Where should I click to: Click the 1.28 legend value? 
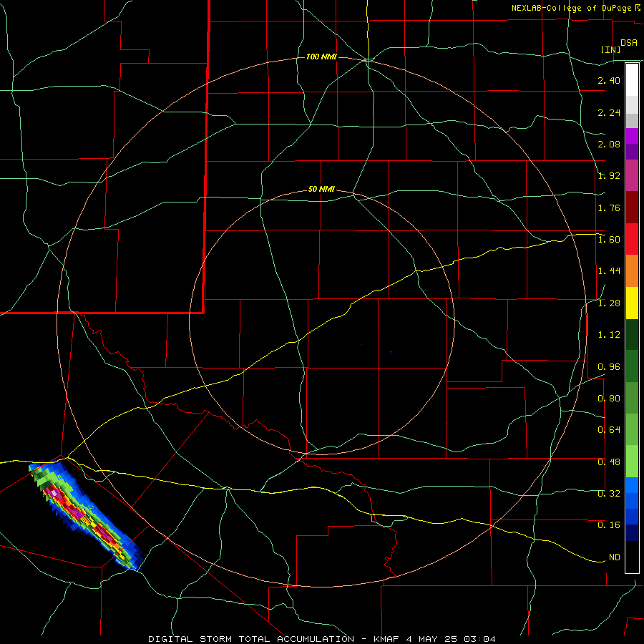coord(609,303)
